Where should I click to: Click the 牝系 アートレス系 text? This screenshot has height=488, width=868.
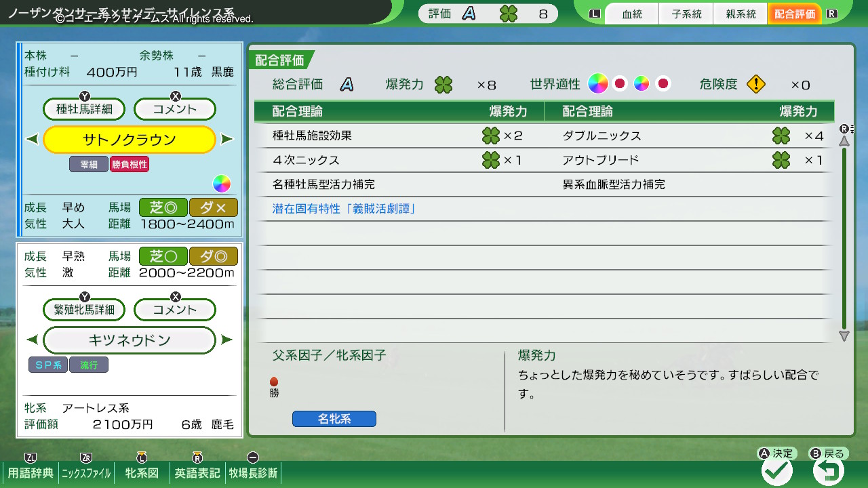point(77,408)
